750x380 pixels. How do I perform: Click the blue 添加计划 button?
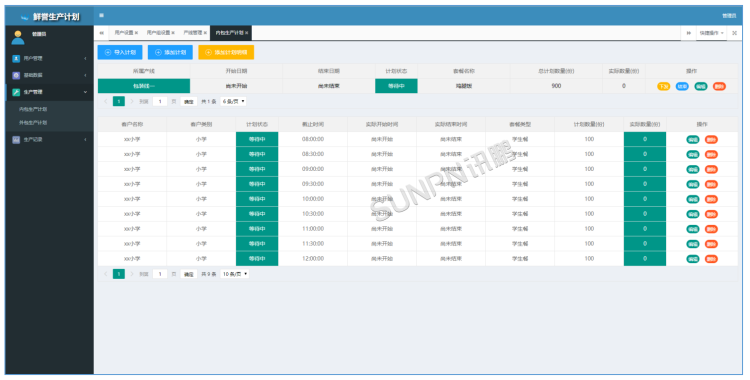click(x=170, y=52)
